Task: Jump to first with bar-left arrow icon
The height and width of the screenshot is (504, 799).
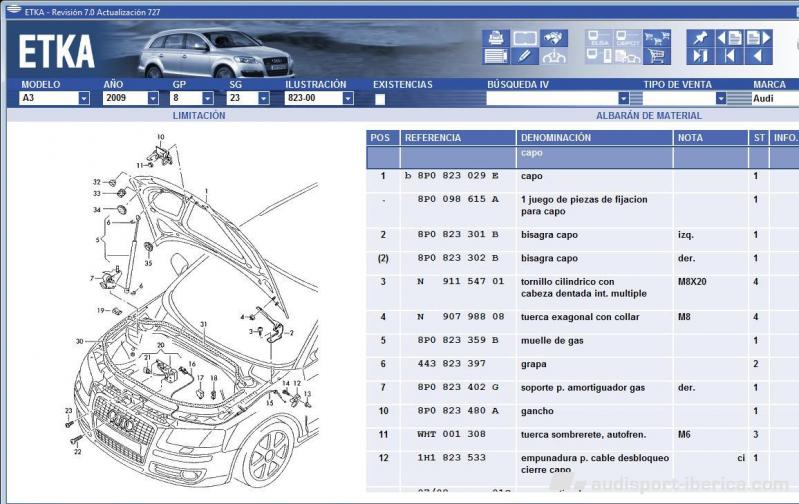Action: pyautogui.click(x=730, y=56)
